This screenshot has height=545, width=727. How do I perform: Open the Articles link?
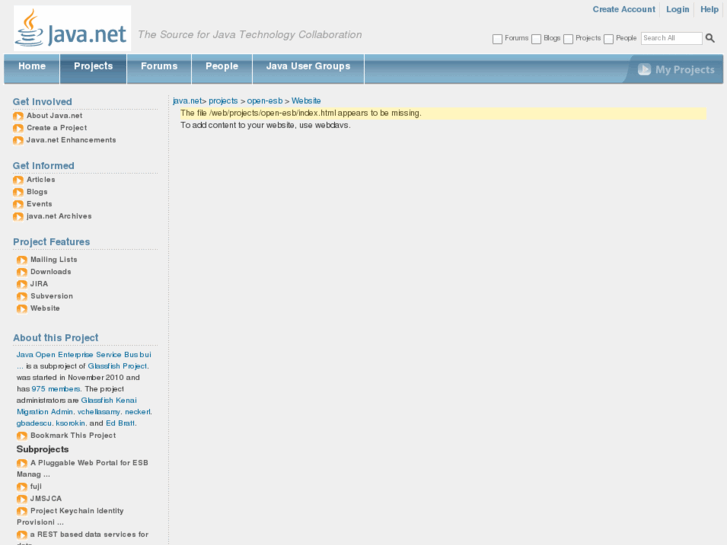[x=41, y=180]
